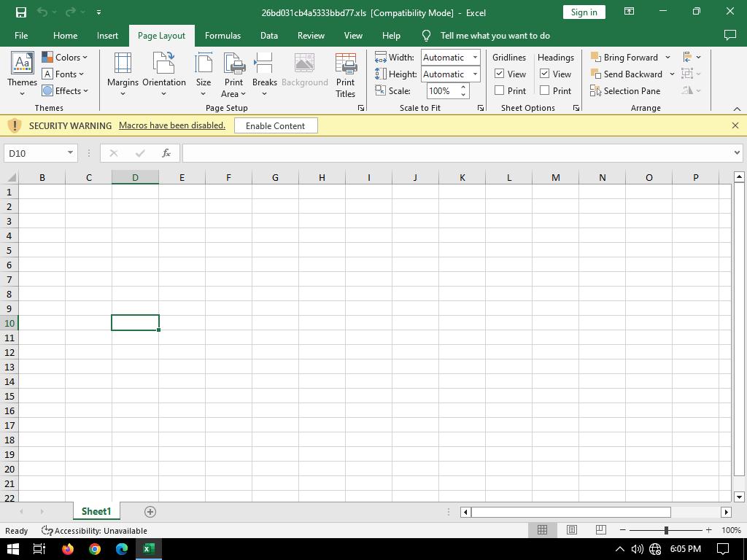Viewport: 747px width, 560px height.
Task: Switch to Page Break Preview view
Action: (600, 530)
